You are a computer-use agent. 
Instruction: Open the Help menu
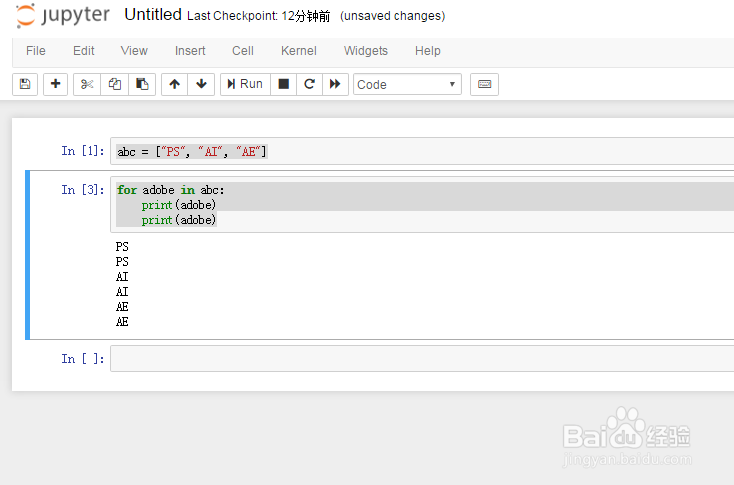(427, 51)
